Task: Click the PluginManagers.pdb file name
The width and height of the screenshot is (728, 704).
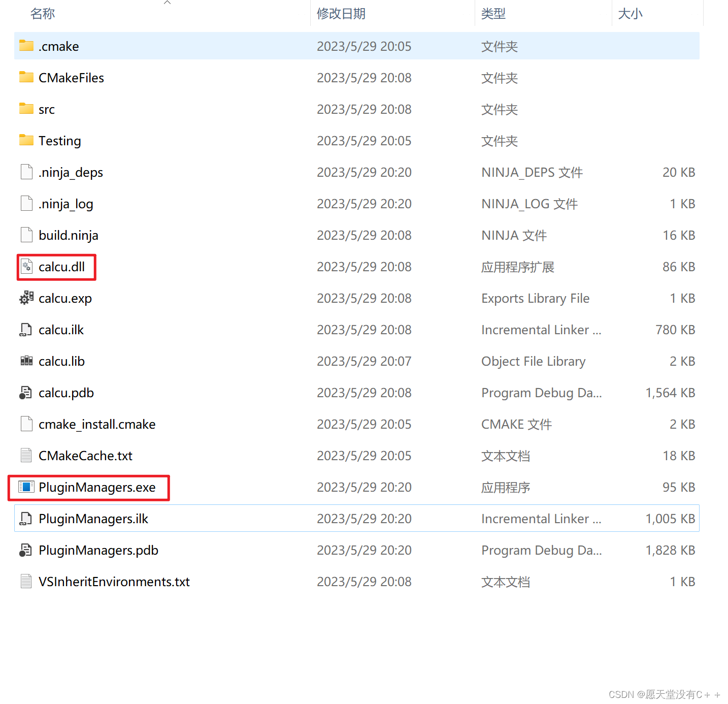Action: coord(98,550)
